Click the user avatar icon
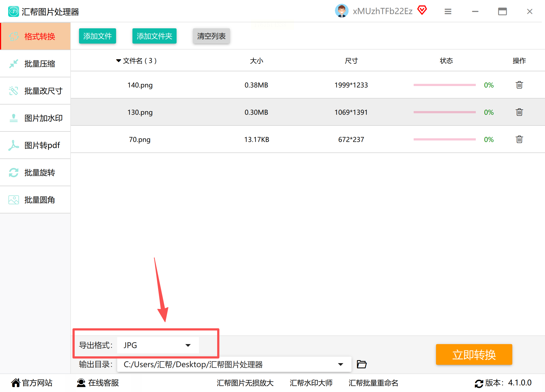This screenshot has height=392, width=545. pyautogui.click(x=341, y=11)
